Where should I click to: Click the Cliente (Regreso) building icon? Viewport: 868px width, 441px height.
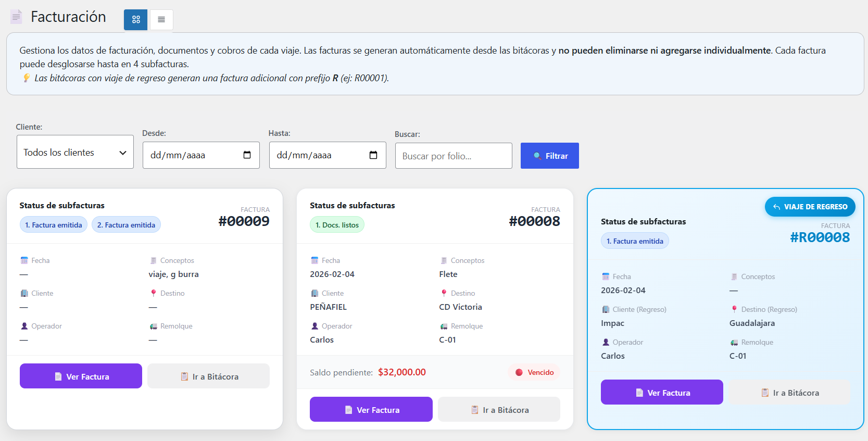(606, 309)
